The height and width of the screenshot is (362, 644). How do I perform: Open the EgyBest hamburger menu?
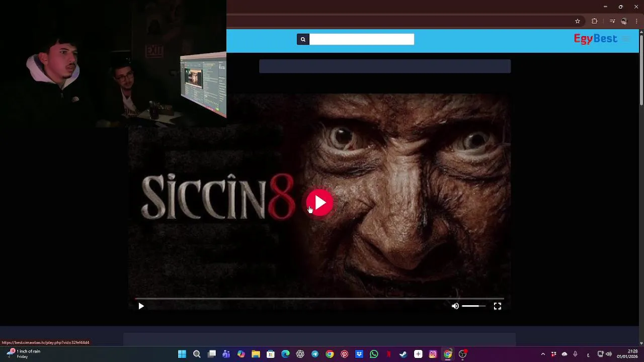tap(626, 39)
